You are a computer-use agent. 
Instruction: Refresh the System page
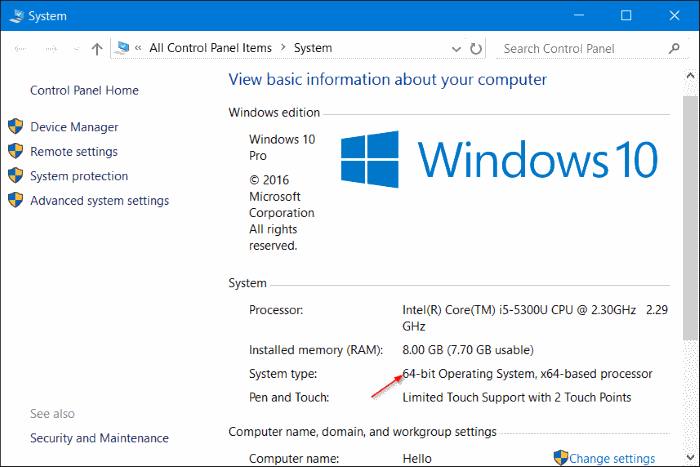coord(476,48)
